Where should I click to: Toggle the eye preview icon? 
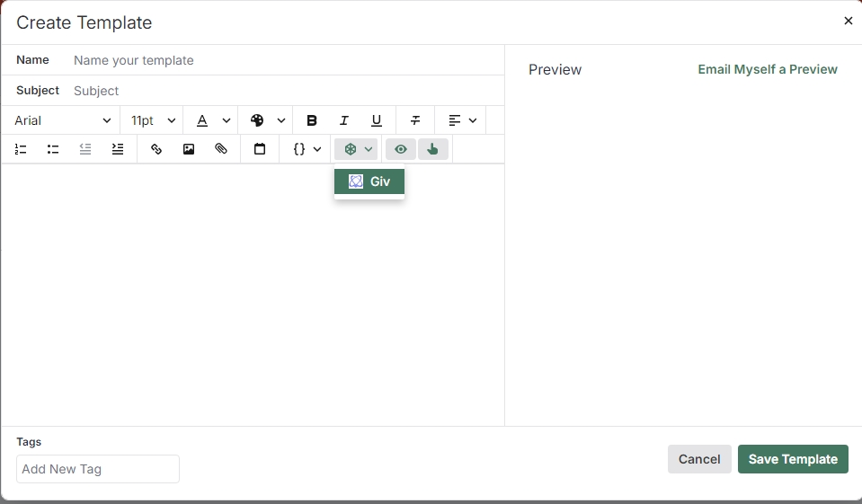[x=401, y=149]
